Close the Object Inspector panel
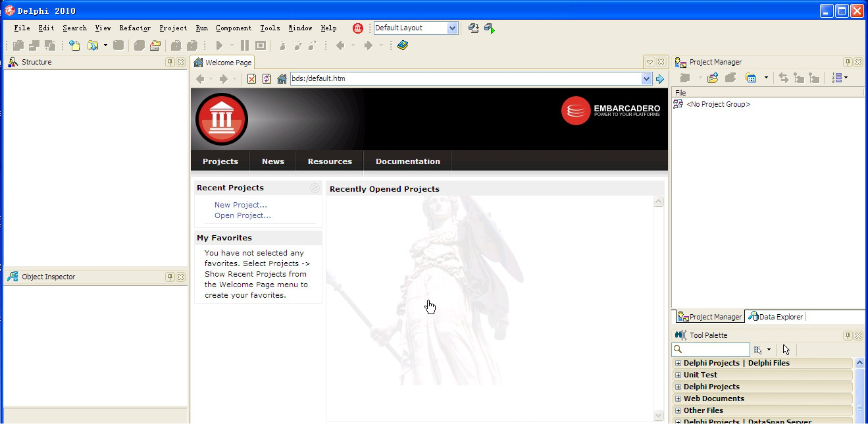Screen dimensions: 868x440 (x=180, y=277)
